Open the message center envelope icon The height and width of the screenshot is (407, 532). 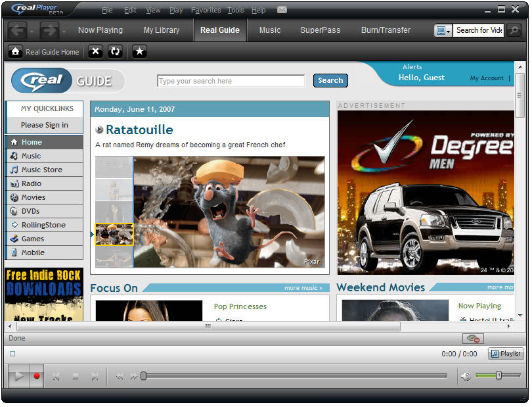point(282,10)
